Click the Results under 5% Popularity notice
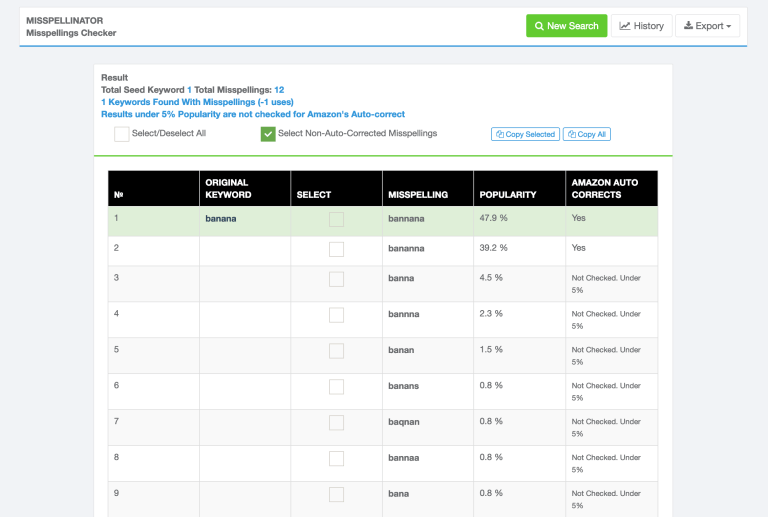The width and height of the screenshot is (768, 517). pos(253,114)
